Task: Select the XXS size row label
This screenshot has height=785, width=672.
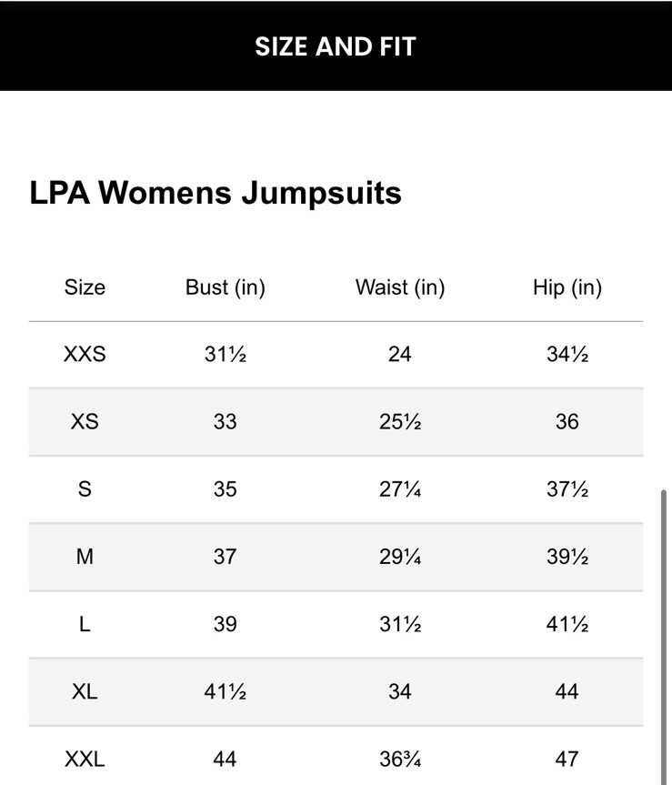Action: [x=85, y=354]
